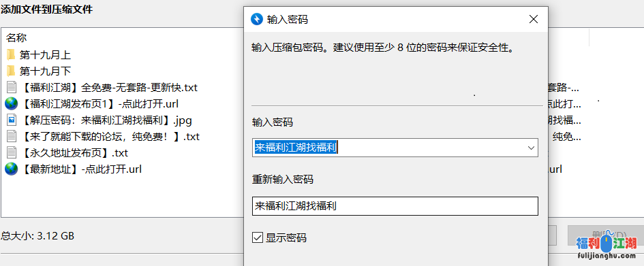Image resolution: width=644 pixels, height=266 pixels.
Task: Click the 第十九月上 folder name
Action: coord(45,54)
